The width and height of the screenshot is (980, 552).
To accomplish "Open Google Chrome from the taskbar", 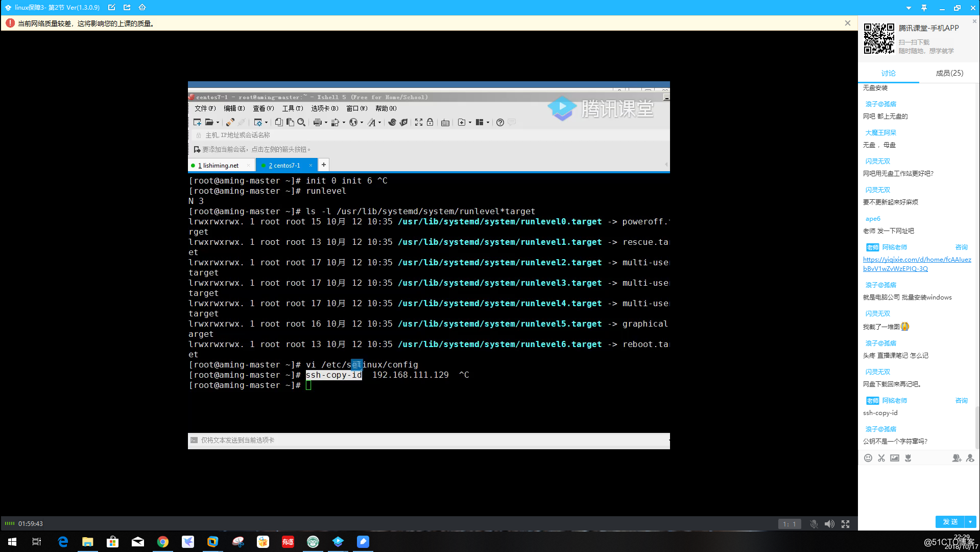I will 163,542.
